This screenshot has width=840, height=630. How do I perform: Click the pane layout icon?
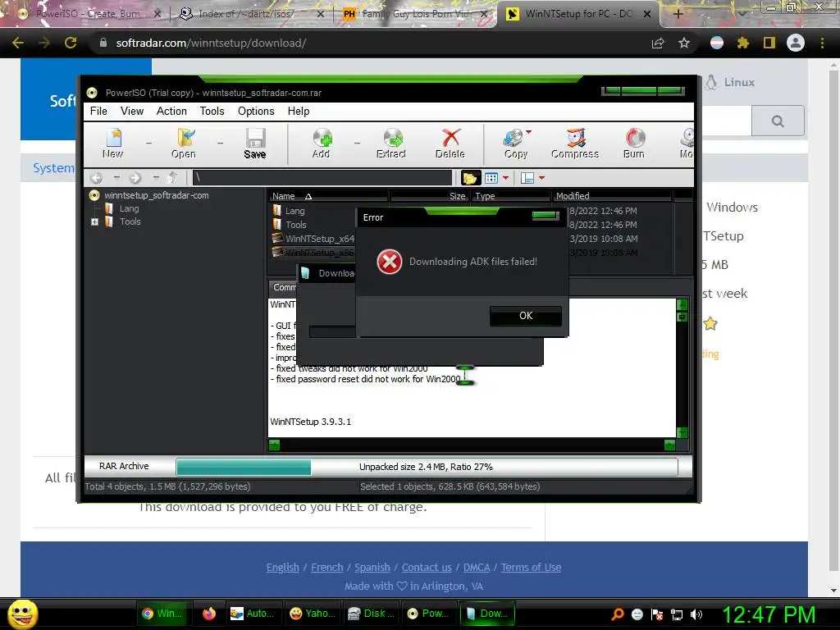(x=527, y=178)
